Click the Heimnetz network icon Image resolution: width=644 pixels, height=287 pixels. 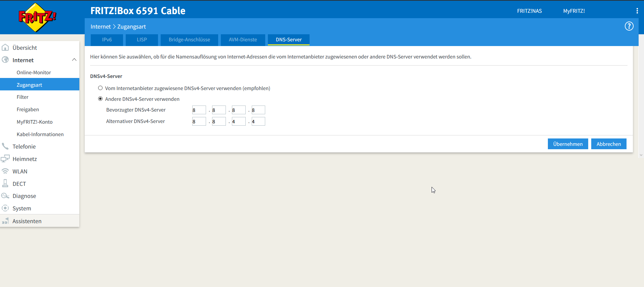click(x=5, y=159)
